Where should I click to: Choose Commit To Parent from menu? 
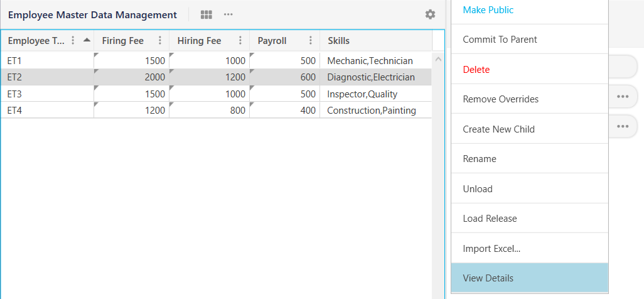click(x=529, y=40)
